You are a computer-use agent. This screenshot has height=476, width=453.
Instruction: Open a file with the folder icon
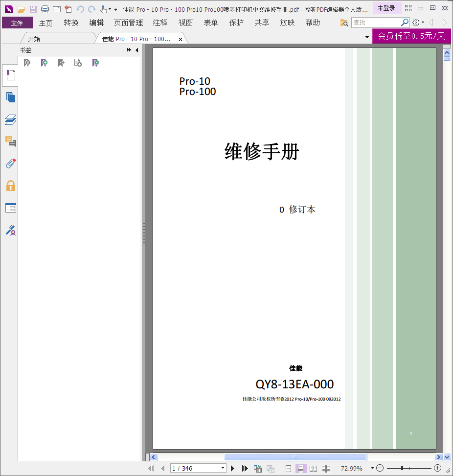pyautogui.click(x=21, y=9)
